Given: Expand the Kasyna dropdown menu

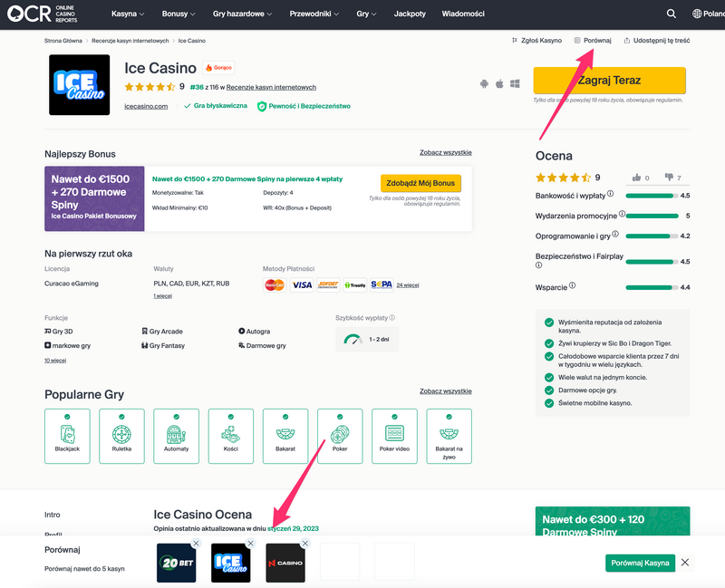Looking at the screenshot, I should [128, 14].
